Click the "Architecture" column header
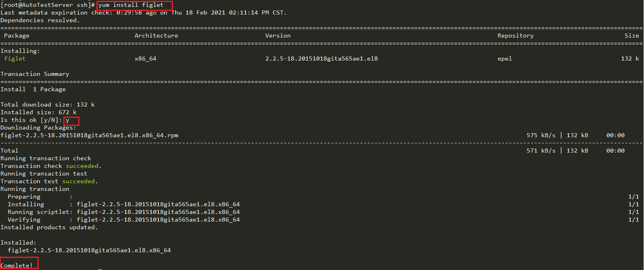This screenshot has width=644, height=270. pos(156,36)
